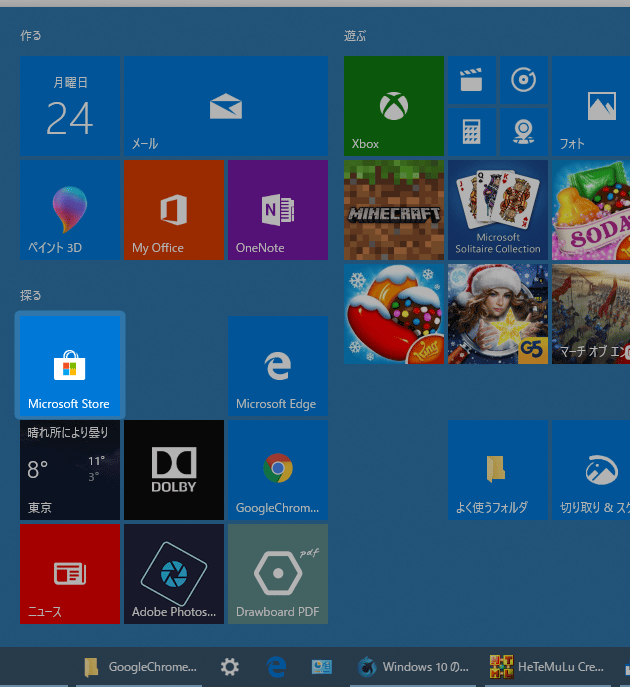Open the 切り取り & スケッチ tile
The width and height of the screenshot is (630, 687).
[x=591, y=470]
